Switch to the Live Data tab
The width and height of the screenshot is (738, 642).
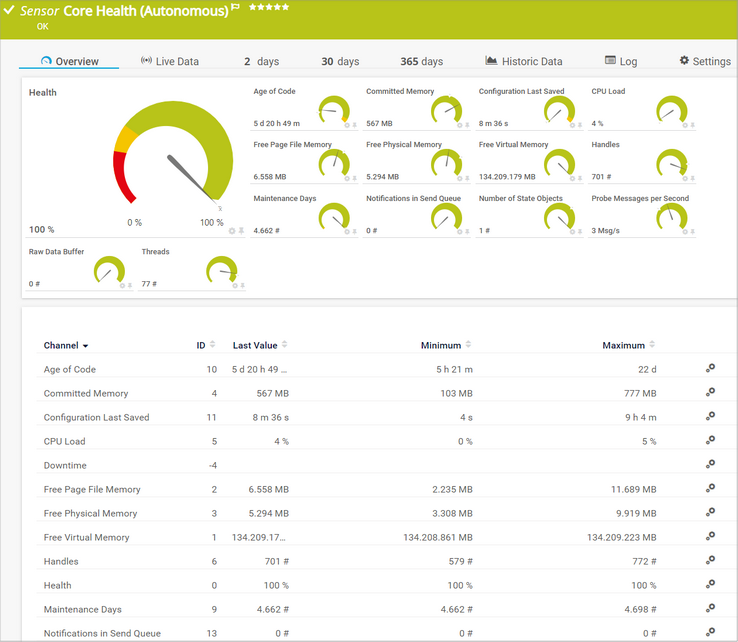click(170, 61)
